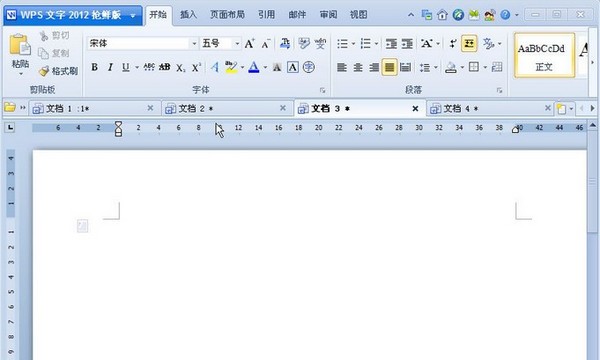Open the 引用 tab
The image size is (600, 360).
point(266,15)
